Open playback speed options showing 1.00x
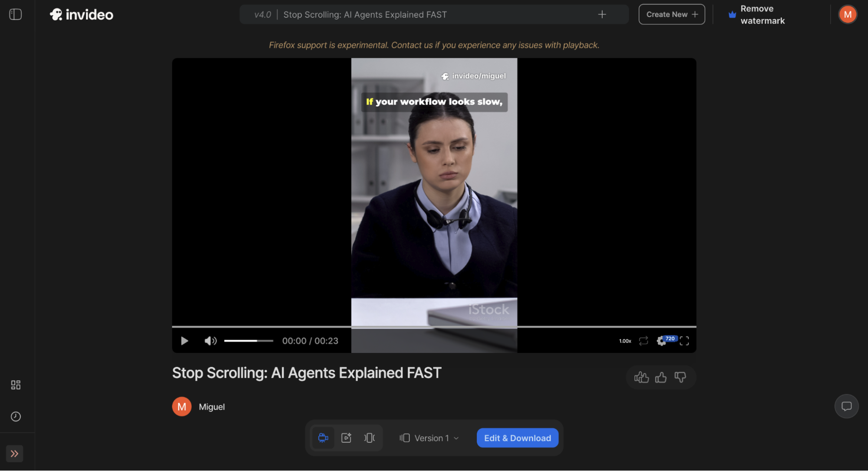 point(625,341)
